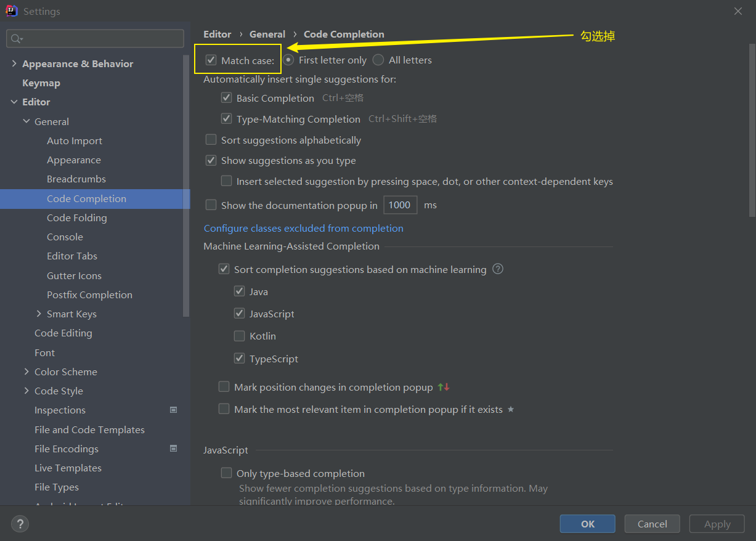Viewport: 756px width, 541px height.
Task: Open the File Types settings
Action: [x=57, y=487]
